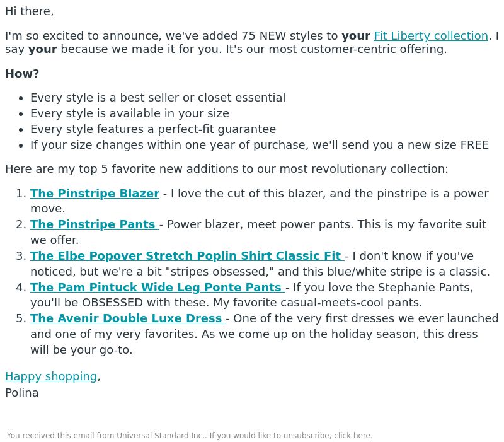Open The Pam Pintuck Wide Leg Ponte Pants link
Screen dimensions: 504x442
[x=158, y=288]
